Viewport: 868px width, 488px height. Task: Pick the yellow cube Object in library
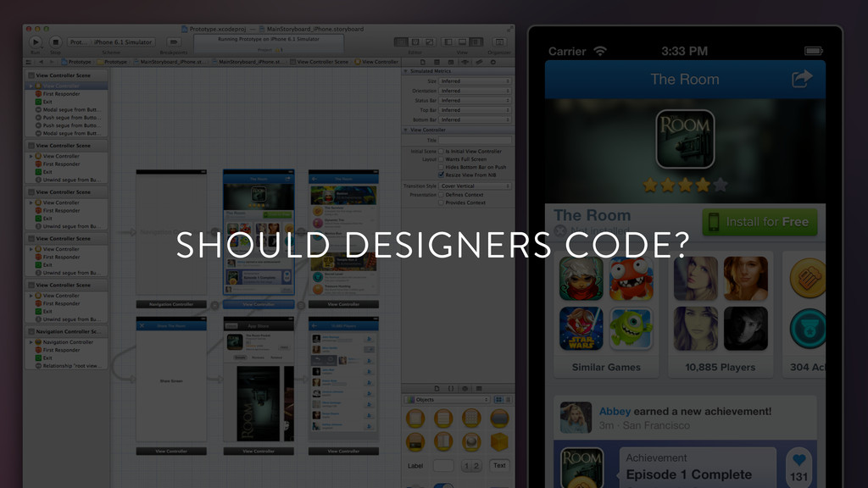(x=499, y=442)
